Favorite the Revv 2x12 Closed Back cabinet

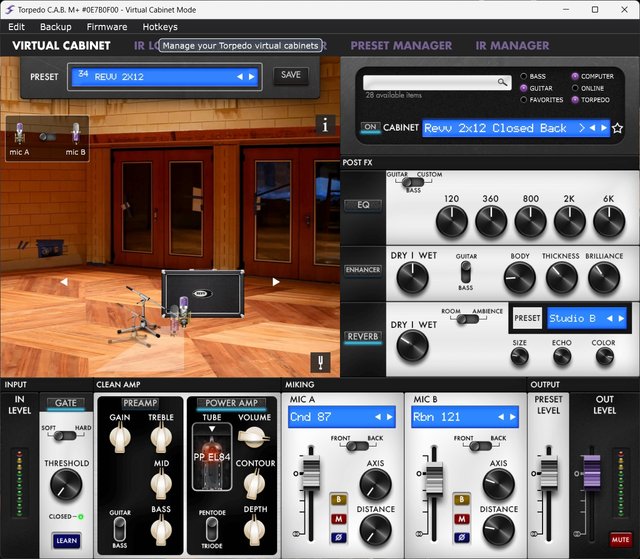[x=617, y=128]
